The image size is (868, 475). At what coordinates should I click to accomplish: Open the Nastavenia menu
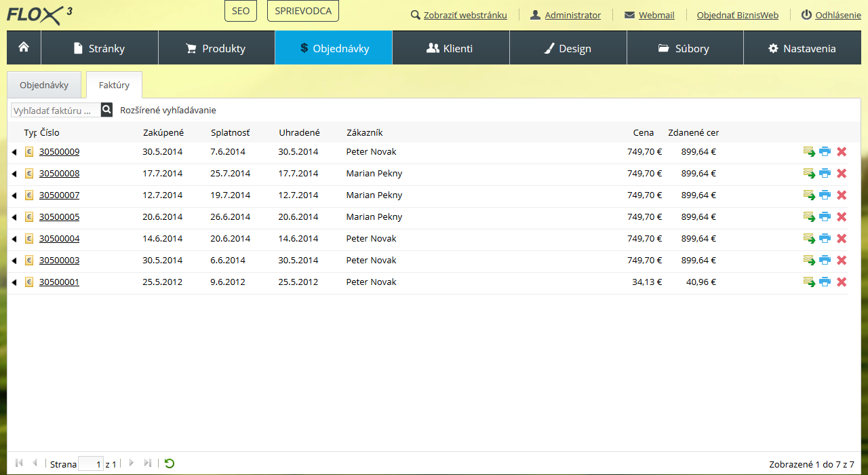(802, 48)
